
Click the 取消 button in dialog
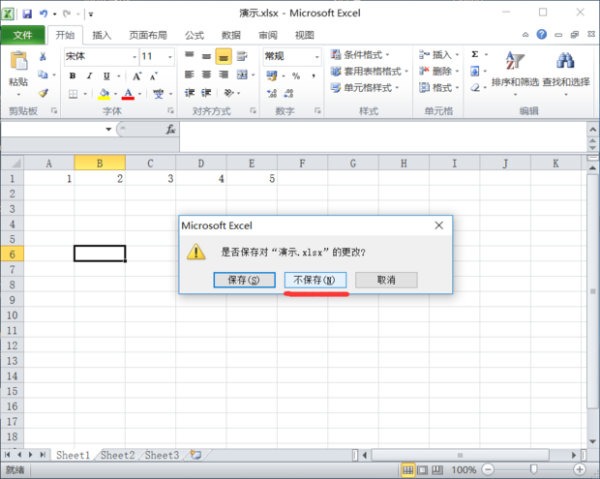pos(386,280)
